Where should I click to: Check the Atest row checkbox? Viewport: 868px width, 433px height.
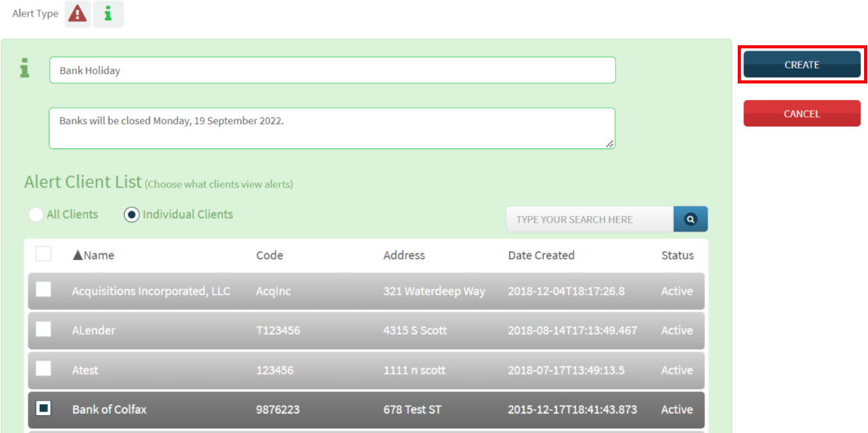(43, 369)
